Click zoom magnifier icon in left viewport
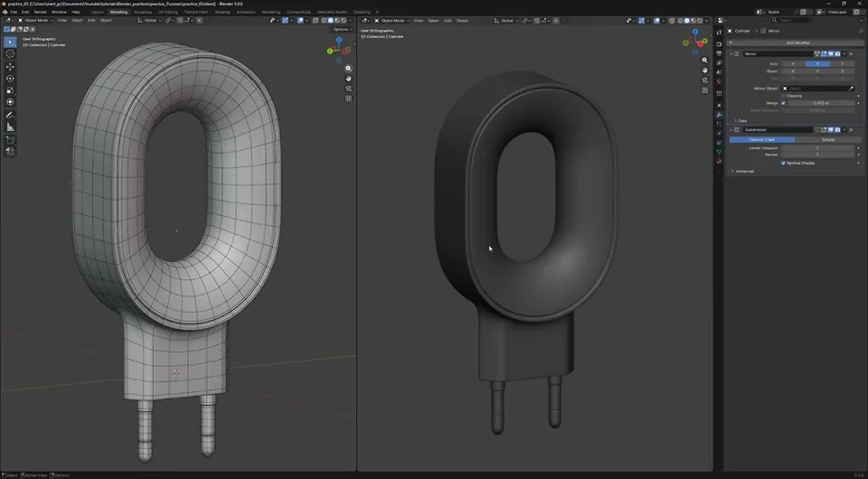 tap(348, 69)
